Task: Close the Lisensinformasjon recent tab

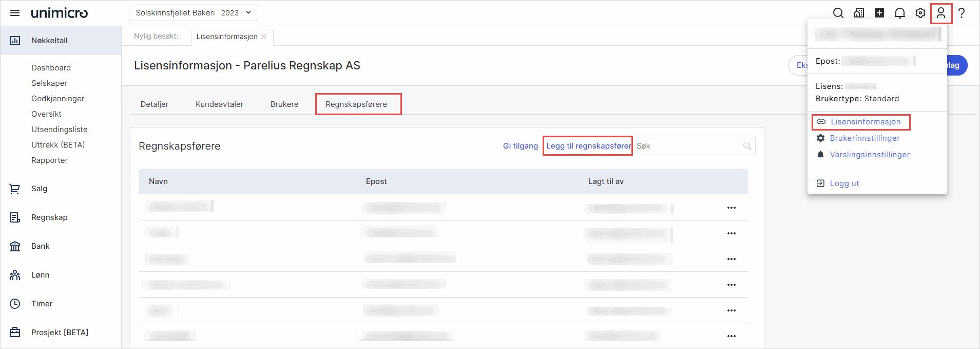Action: (264, 36)
